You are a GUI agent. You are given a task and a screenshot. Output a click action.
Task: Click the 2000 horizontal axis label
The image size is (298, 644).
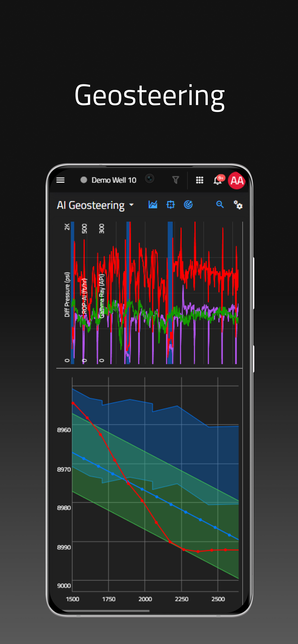(145, 599)
